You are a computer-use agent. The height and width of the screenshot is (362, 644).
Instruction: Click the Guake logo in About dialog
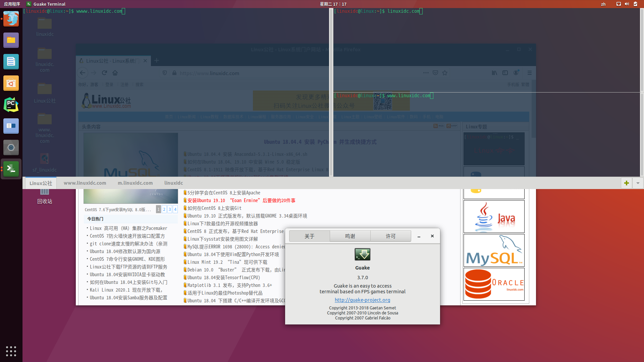(363, 254)
